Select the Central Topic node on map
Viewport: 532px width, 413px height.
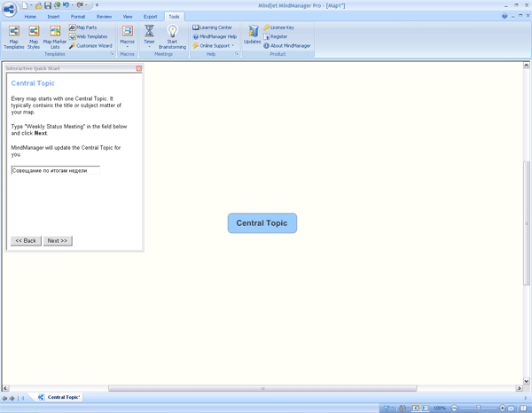pos(262,223)
